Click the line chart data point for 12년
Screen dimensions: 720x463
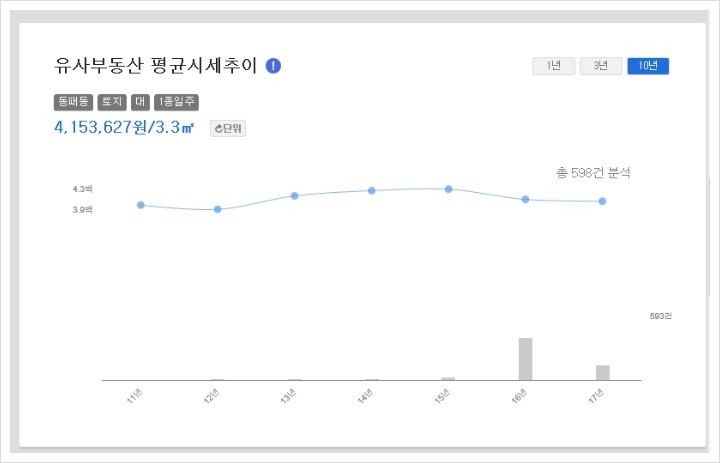218,209
